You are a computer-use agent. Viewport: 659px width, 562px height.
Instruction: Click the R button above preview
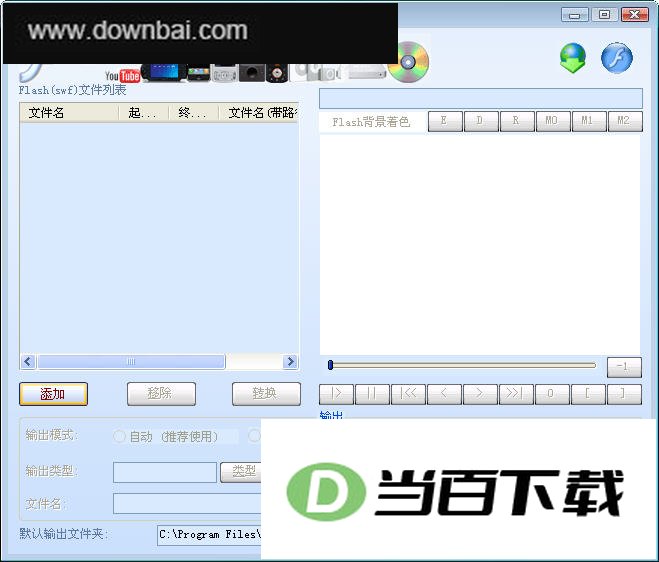coord(517,121)
